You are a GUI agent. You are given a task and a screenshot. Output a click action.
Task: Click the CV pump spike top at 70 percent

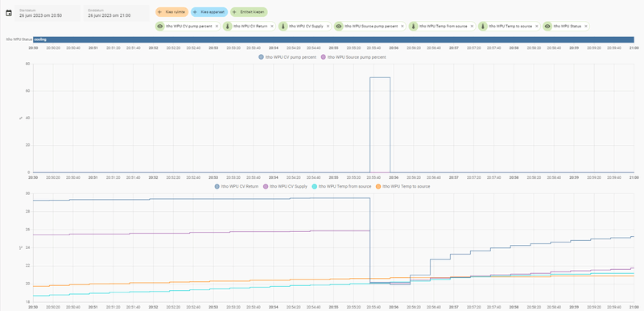[x=380, y=77]
